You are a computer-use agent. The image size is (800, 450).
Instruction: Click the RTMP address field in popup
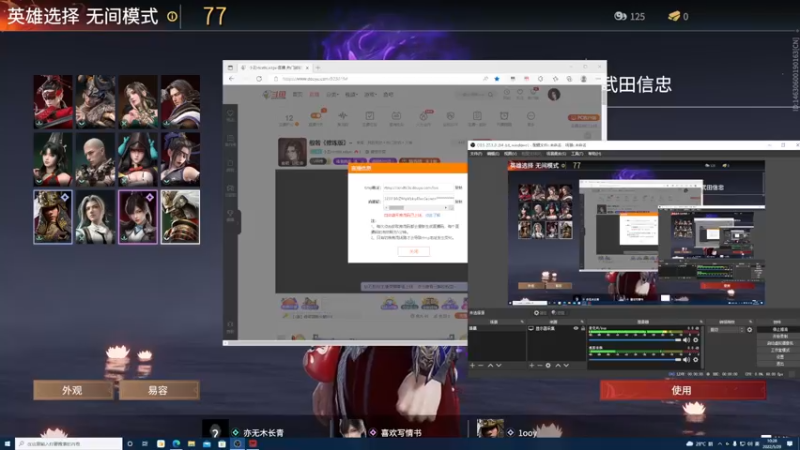(x=418, y=187)
